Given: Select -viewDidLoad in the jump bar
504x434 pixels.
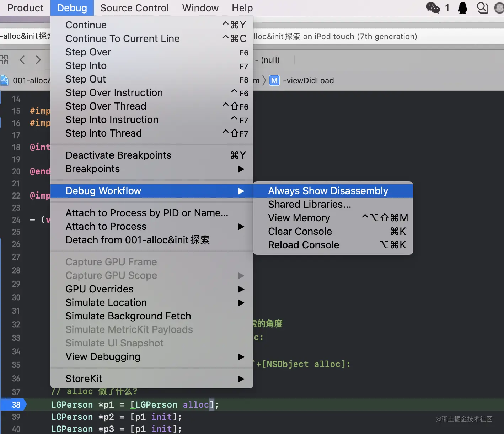Looking at the screenshot, I should (x=308, y=80).
